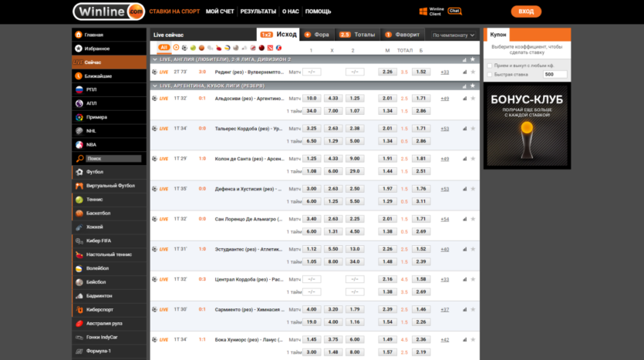644x360 pixels.
Task: Open the Результаты top menu item
Action: coord(258,12)
